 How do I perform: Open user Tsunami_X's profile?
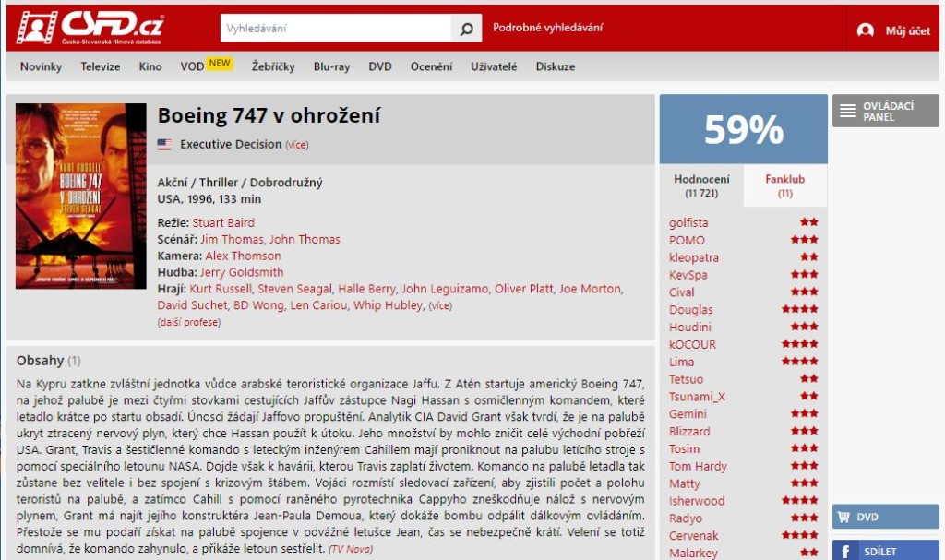point(697,397)
